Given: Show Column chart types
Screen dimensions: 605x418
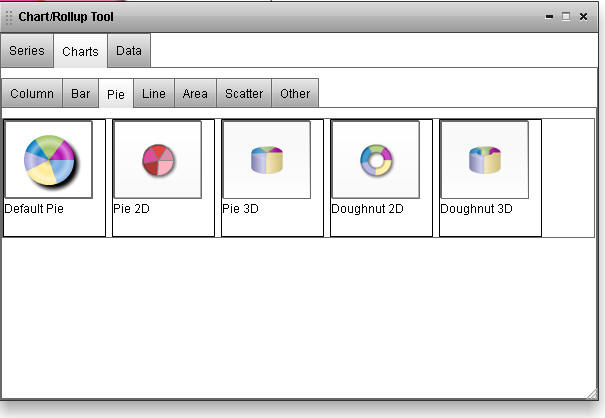Looking at the screenshot, I should pos(32,93).
